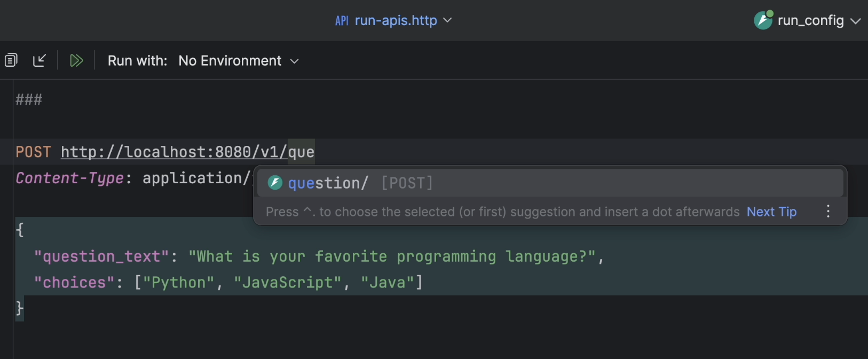Click the ### request separator
Viewport: 868px width, 359px height.
click(x=29, y=100)
